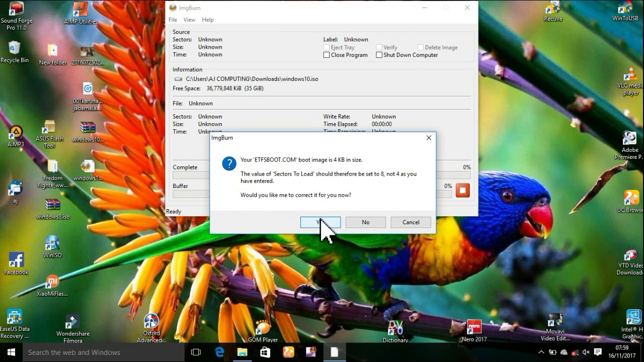644x362 pixels.
Task: Select YTD Video Downloader desktop icon
Action: click(630, 262)
